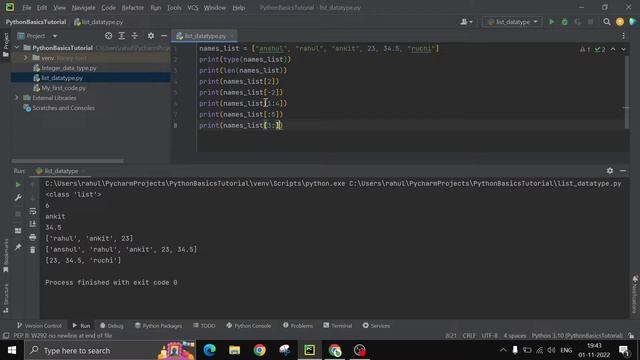Click Collapse All in Project panel
Image resolution: width=640 pixels, height=360 pixels.
pyautogui.click(x=135, y=36)
